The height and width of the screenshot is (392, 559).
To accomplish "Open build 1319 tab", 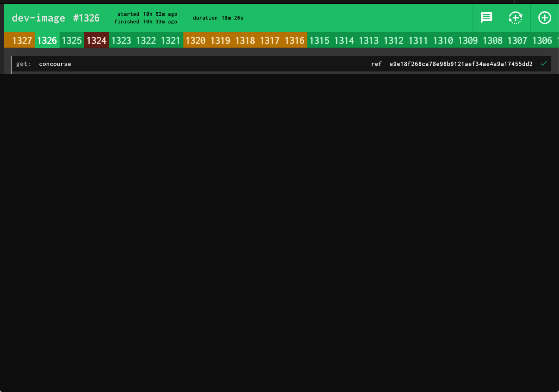I will tap(220, 40).
